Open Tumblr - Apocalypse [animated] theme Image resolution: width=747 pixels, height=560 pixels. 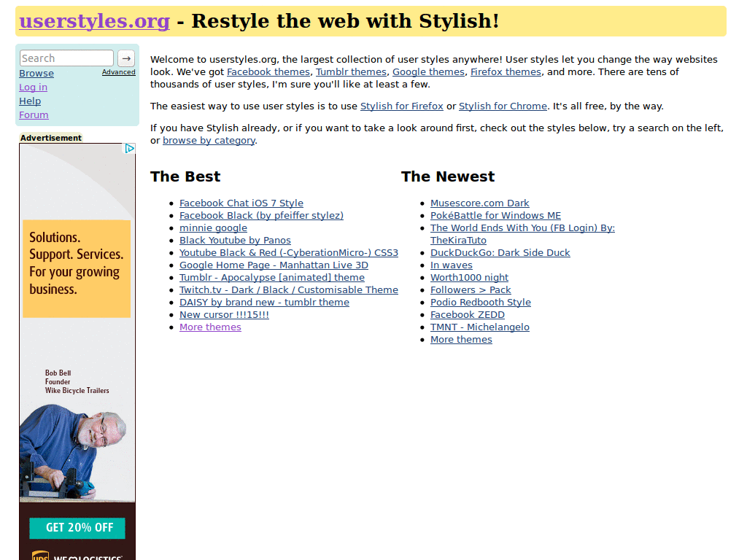(271, 278)
